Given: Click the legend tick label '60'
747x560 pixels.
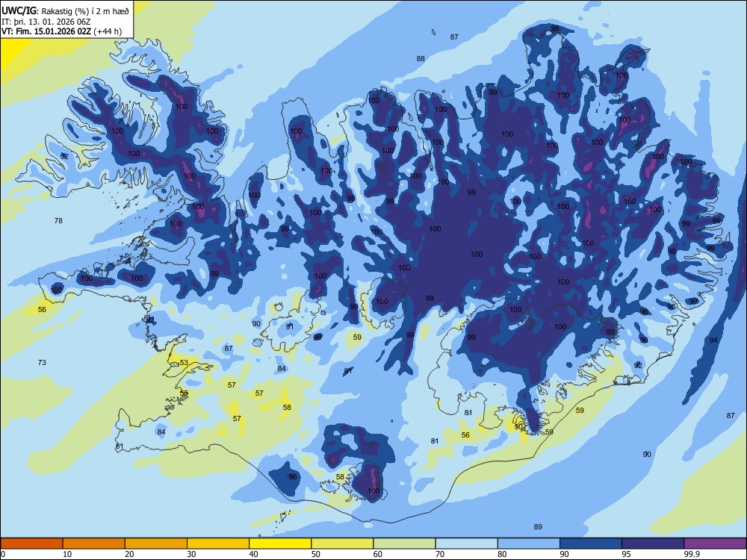Looking at the screenshot, I should pyautogui.click(x=378, y=554).
